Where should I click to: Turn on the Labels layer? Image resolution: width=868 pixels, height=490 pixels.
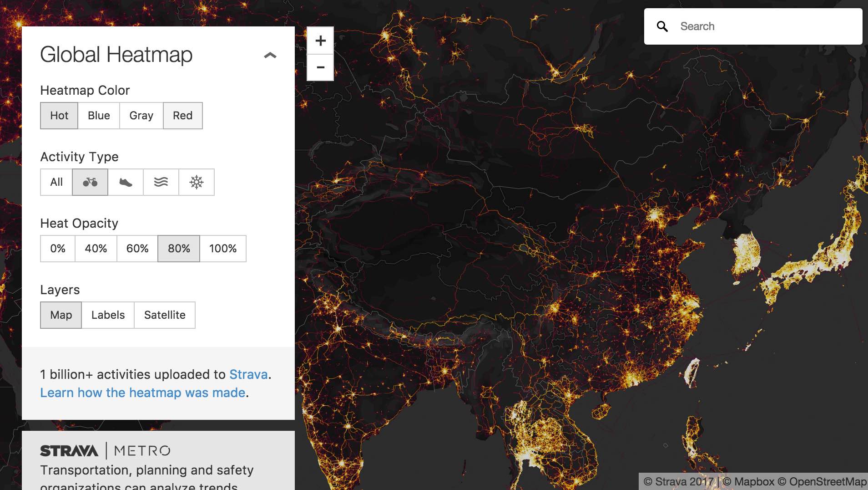[108, 315]
